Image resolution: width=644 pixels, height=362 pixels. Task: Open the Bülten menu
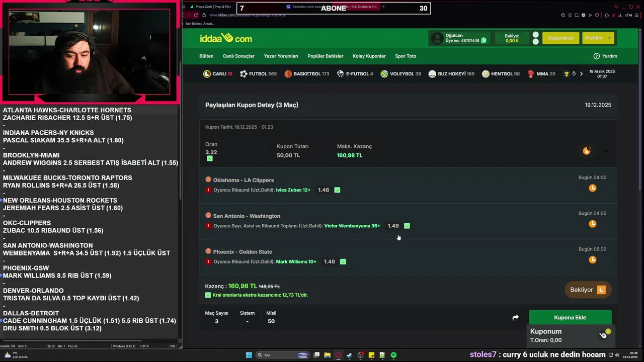[206, 56]
